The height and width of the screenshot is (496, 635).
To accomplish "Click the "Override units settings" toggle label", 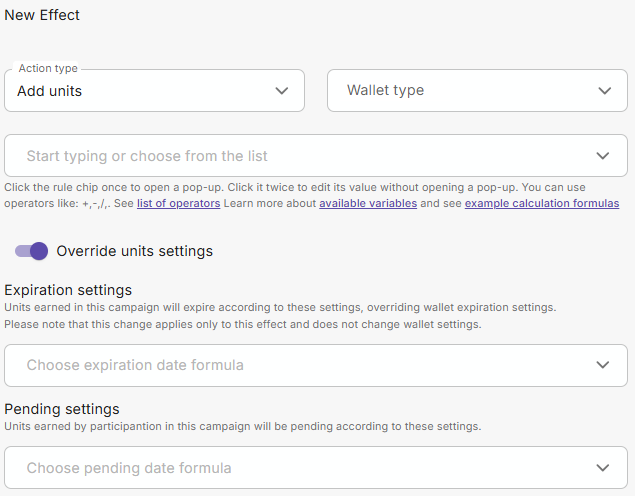I will point(134,251).
